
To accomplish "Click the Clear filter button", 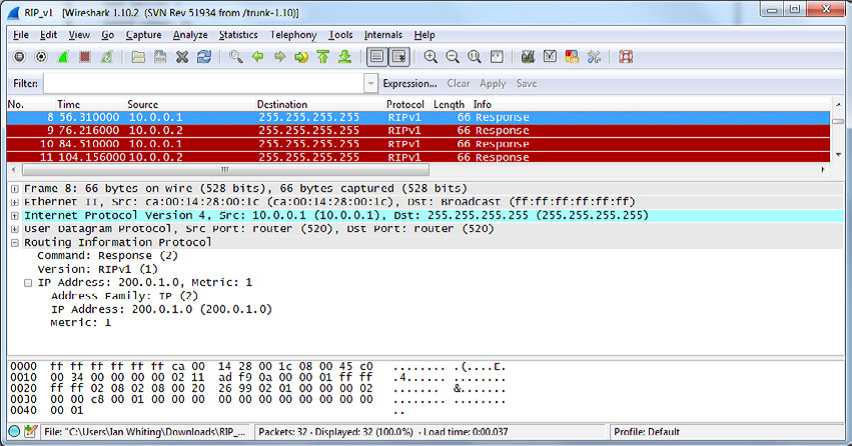I will 458,83.
